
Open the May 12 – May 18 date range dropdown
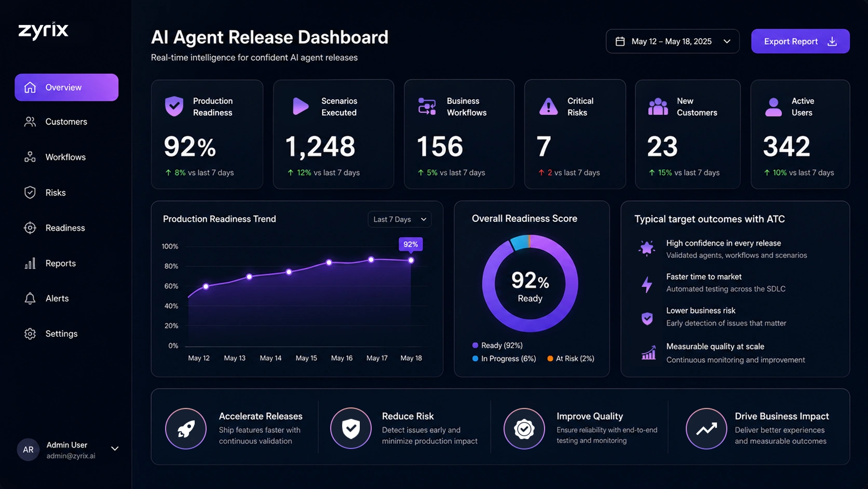click(x=672, y=42)
